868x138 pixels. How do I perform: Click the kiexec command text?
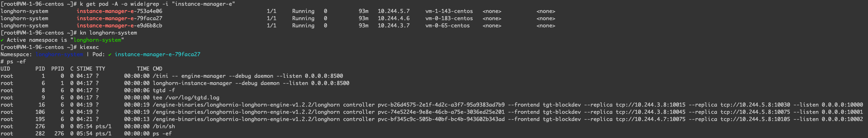pos(89,47)
